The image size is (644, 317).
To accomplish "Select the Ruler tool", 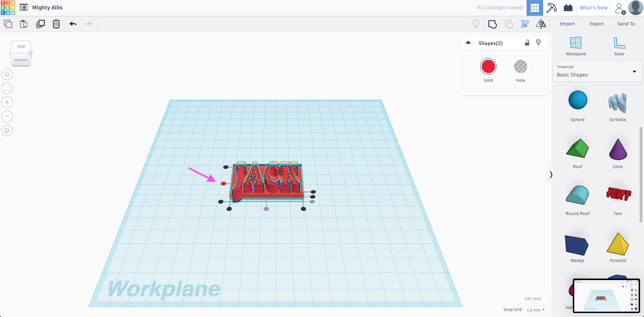I will tap(619, 46).
